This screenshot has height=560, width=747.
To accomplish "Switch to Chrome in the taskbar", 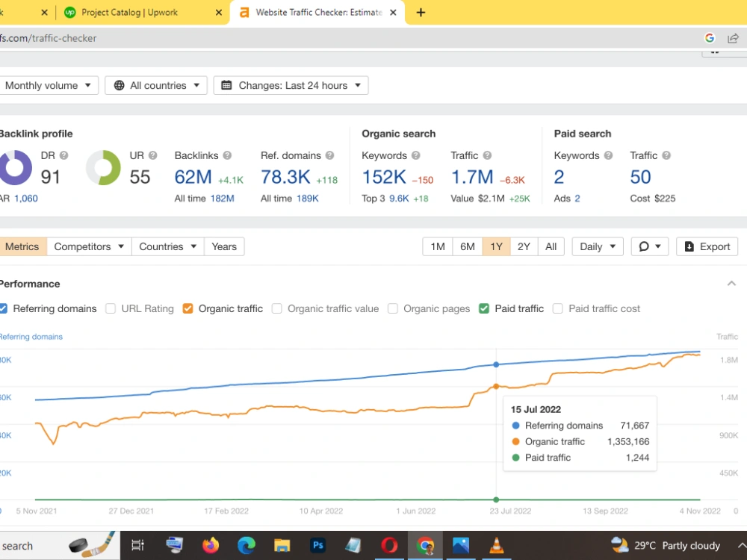I will pos(425,545).
